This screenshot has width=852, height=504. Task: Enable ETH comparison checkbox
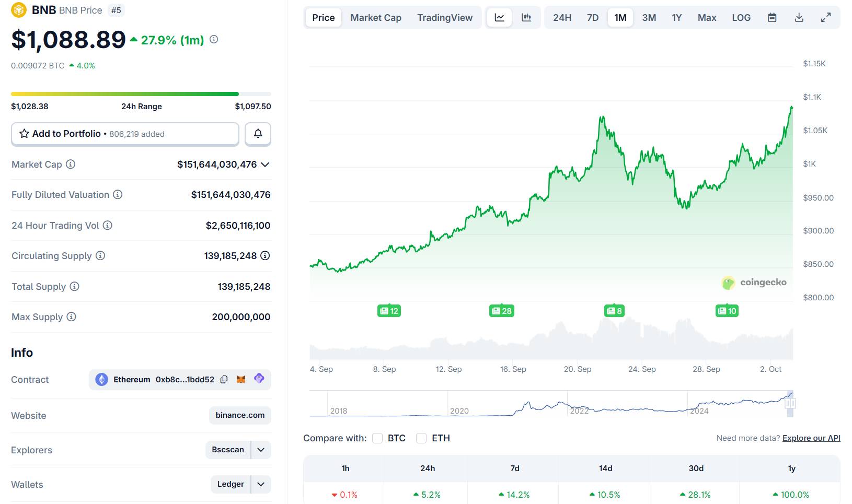[x=421, y=438]
